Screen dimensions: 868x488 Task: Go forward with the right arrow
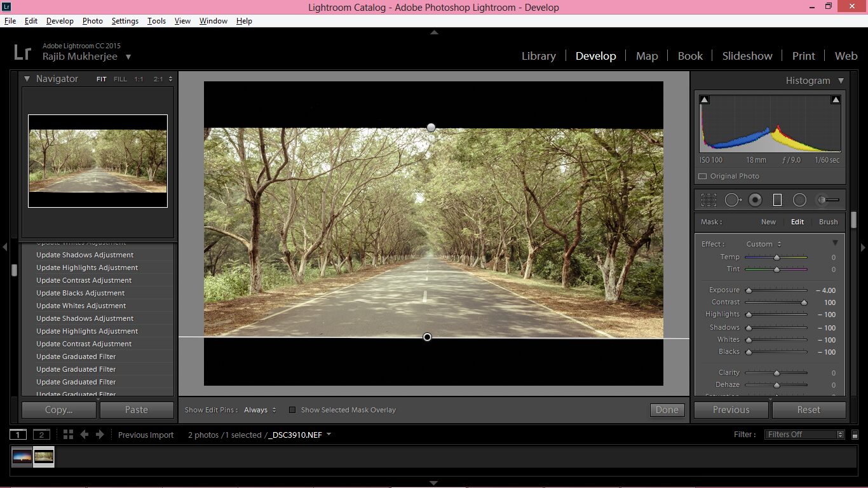(x=100, y=435)
